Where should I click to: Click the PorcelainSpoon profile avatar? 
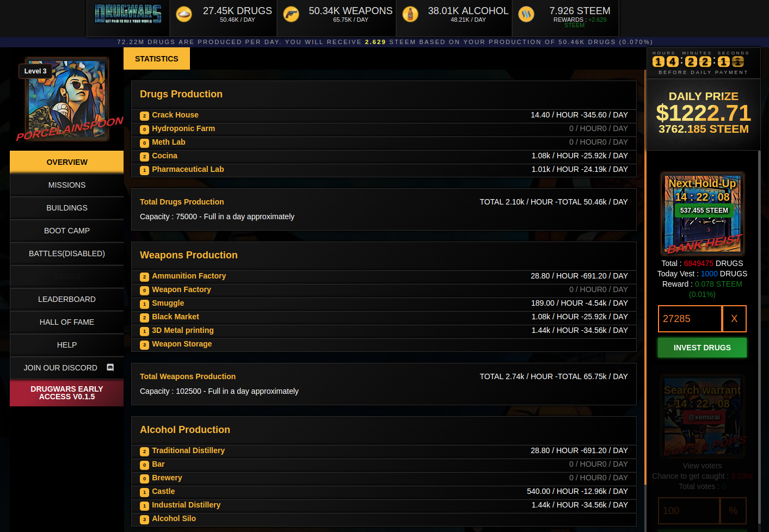(x=67, y=98)
